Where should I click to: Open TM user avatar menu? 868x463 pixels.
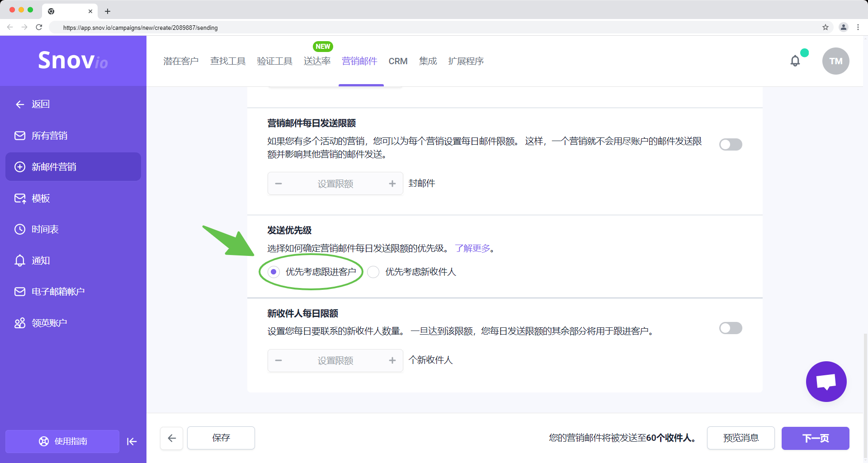pos(835,61)
